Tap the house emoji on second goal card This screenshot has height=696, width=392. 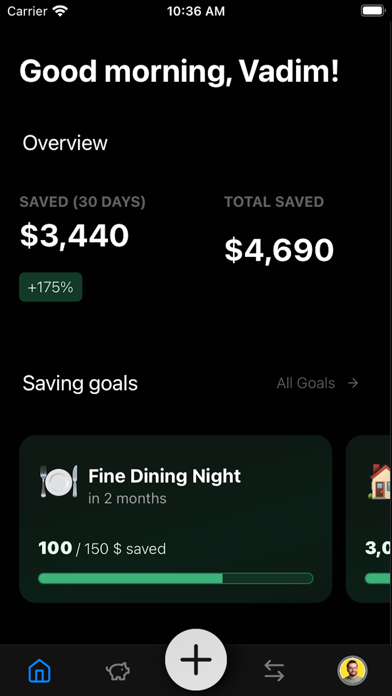click(x=380, y=481)
